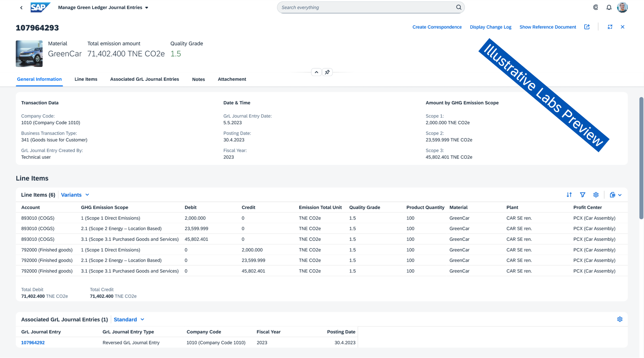Image resolution: width=644 pixels, height=358 pixels.
Task: Open the SAP logo home
Action: (x=40, y=7)
